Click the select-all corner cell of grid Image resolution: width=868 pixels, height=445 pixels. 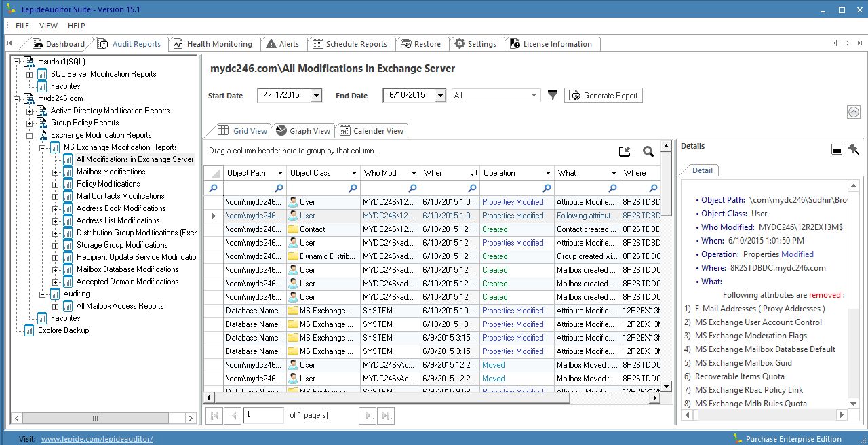click(x=213, y=173)
